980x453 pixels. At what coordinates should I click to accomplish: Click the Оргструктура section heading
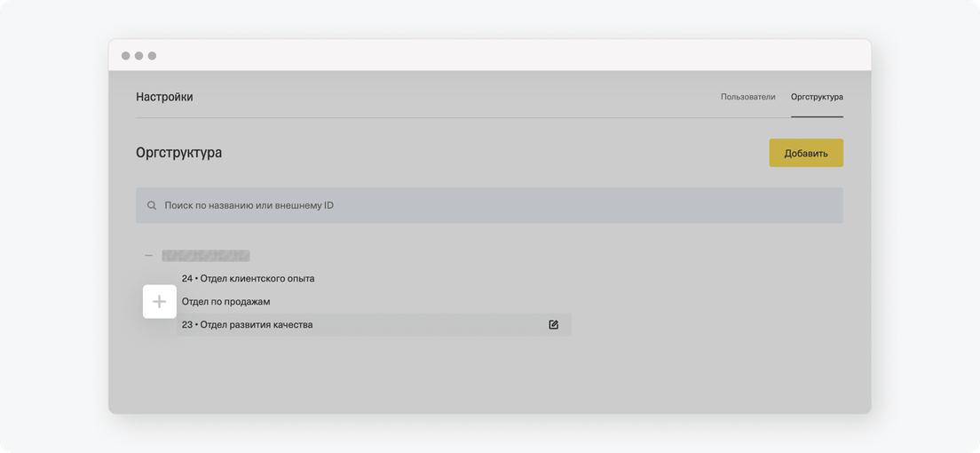tap(178, 153)
